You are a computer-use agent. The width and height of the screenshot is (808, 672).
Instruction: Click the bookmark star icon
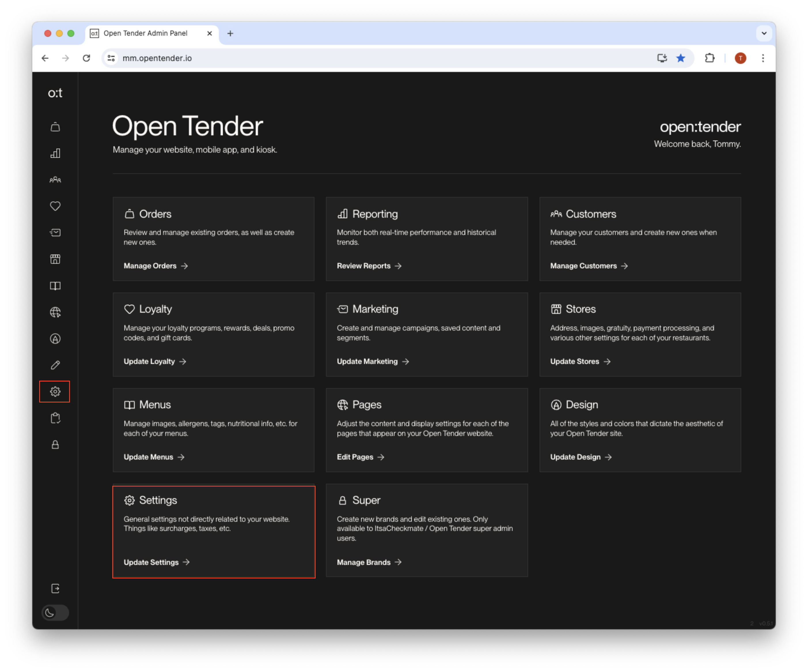tap(681, 58)
